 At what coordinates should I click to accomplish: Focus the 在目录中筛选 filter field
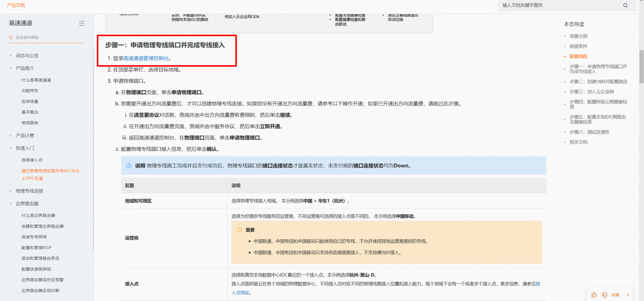coord(47,37)
